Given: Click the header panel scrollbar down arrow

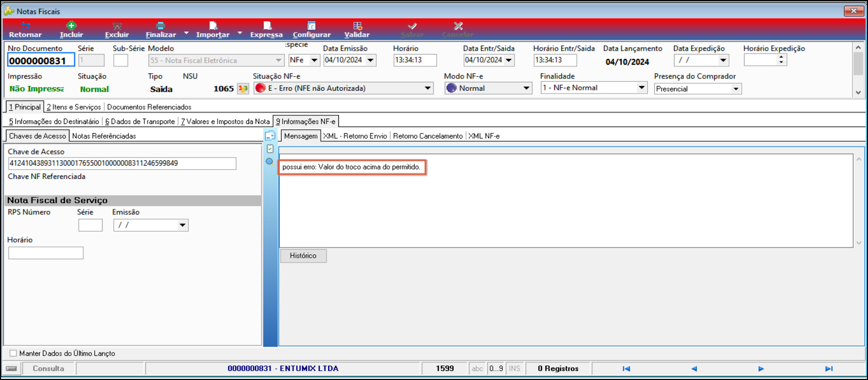Looking at the screenshot, I should pos(858,92).
